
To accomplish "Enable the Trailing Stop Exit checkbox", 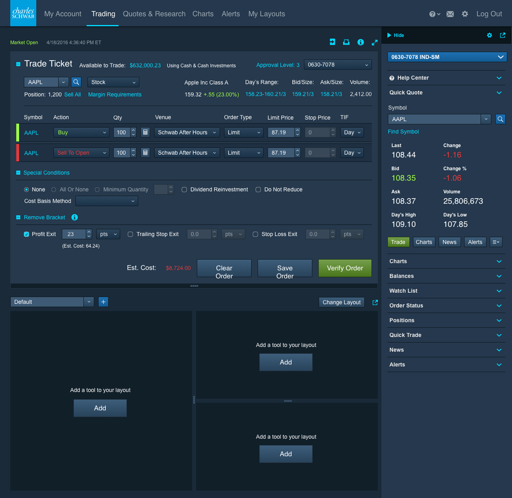I will (130, 234).
